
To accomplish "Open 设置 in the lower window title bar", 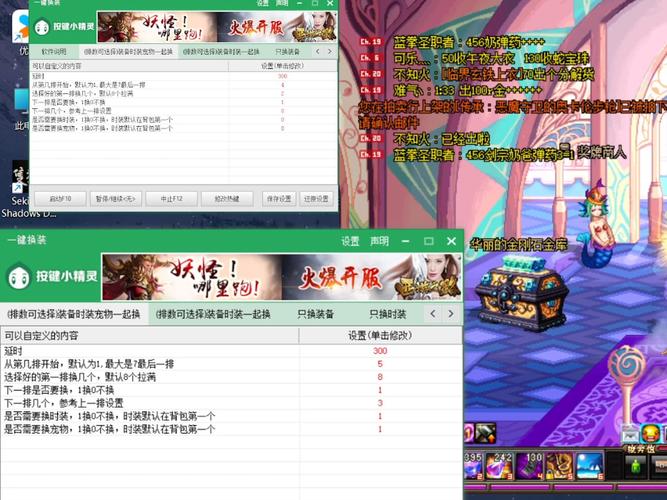I will click(350, 241).
